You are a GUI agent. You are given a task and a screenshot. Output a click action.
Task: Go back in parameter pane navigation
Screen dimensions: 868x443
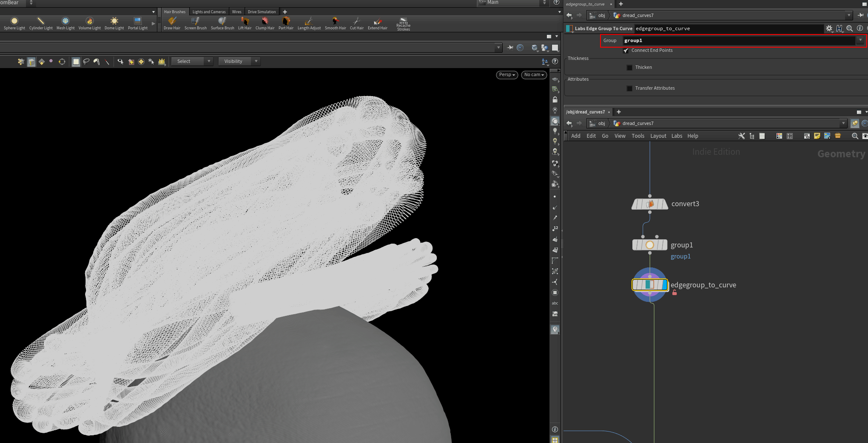(x=569, y=15)
